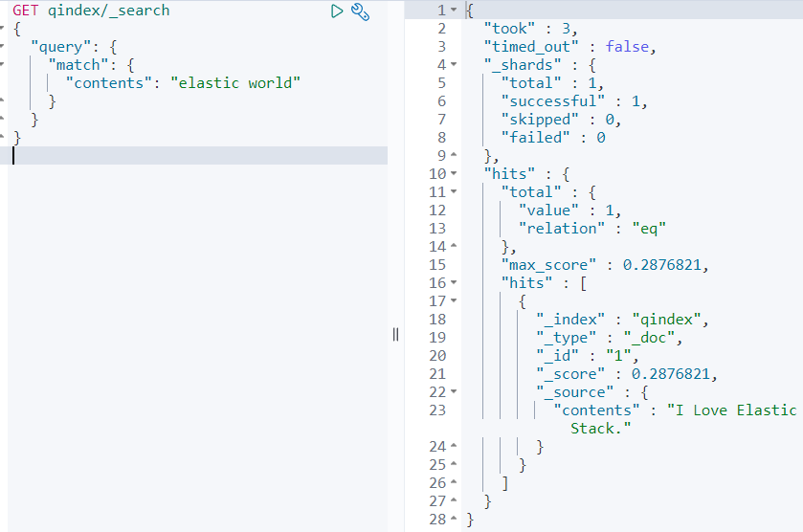The width and height of the screenshot is (803, 532).
Task: Click the fold-end marker at line 9
Action: [x=454, y=155]
